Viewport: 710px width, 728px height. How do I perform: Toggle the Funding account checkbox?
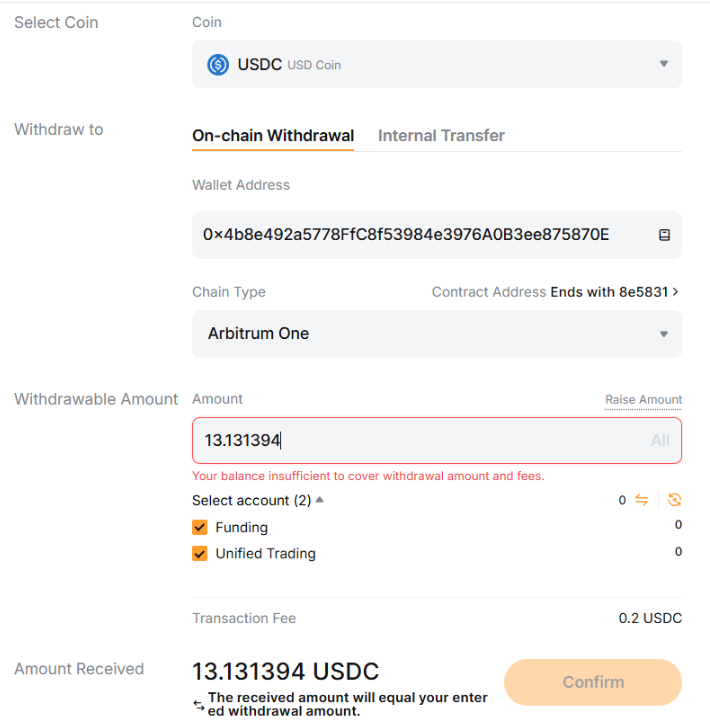tap(200, 527)
